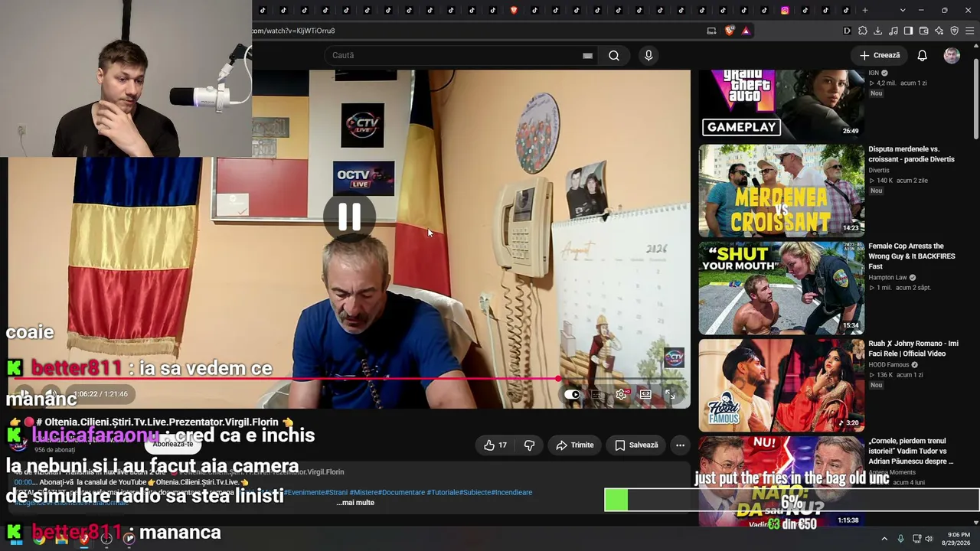Open 'Cornele, pierdem trenul istoriei' video title

tap(911, 451)
